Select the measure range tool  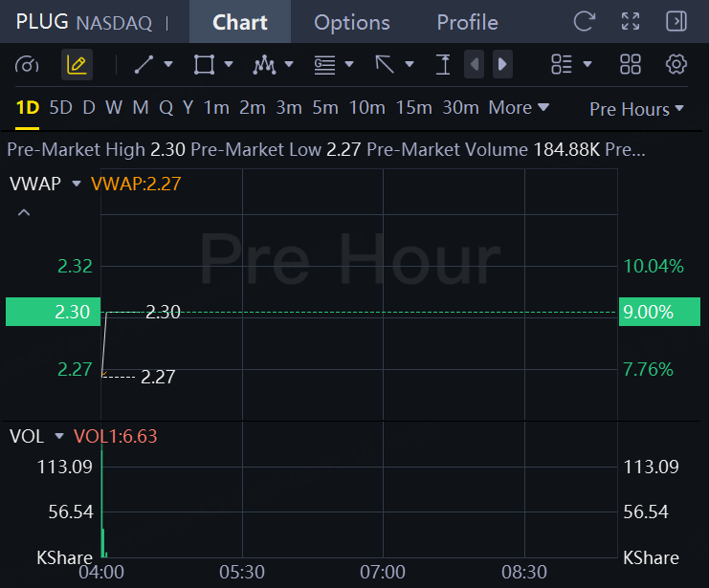[443, 65]
